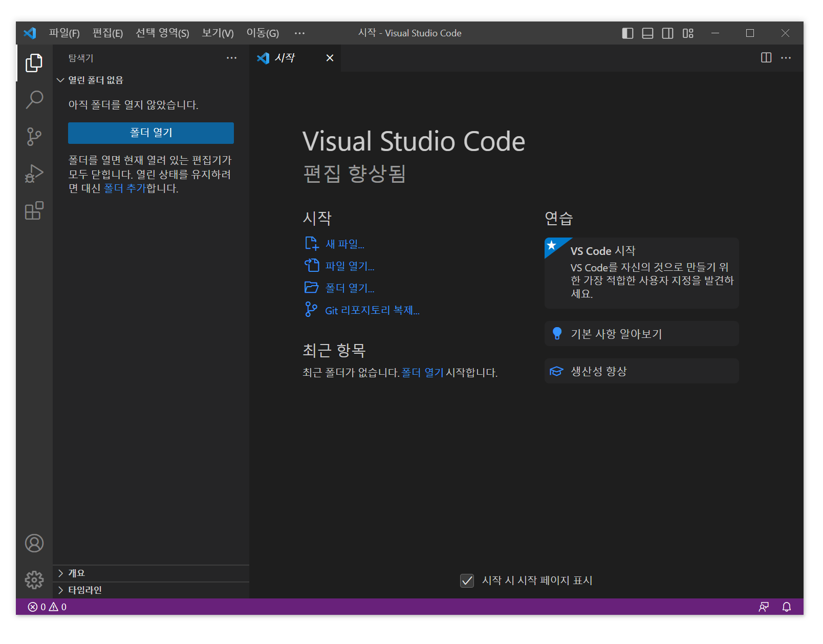This screenshot has height=644, width=823.
Task: Click the blue 폴더 열기 button
Action: [151, 133]
